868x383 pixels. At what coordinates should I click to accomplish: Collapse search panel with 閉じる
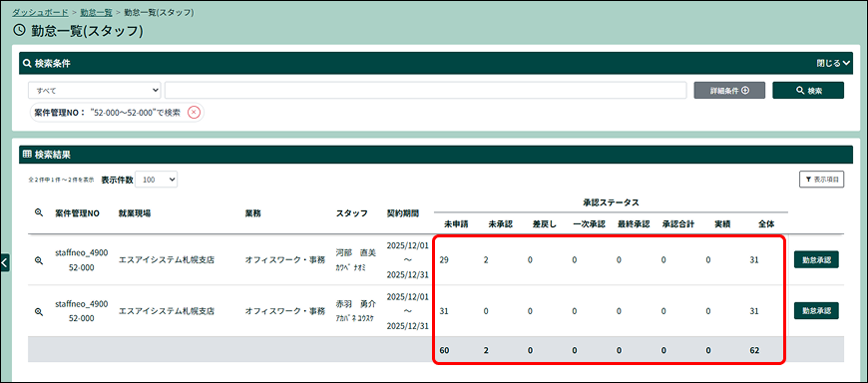tap(833, 63)
